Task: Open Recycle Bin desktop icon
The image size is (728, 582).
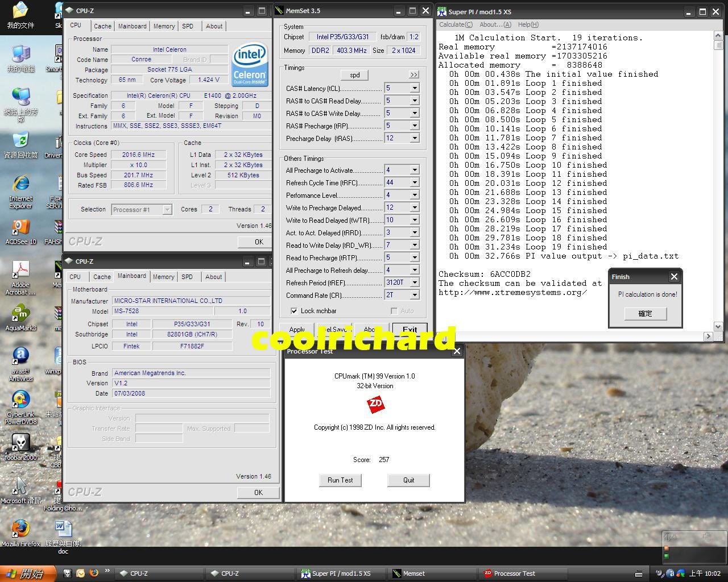Action: click(20, 145)
